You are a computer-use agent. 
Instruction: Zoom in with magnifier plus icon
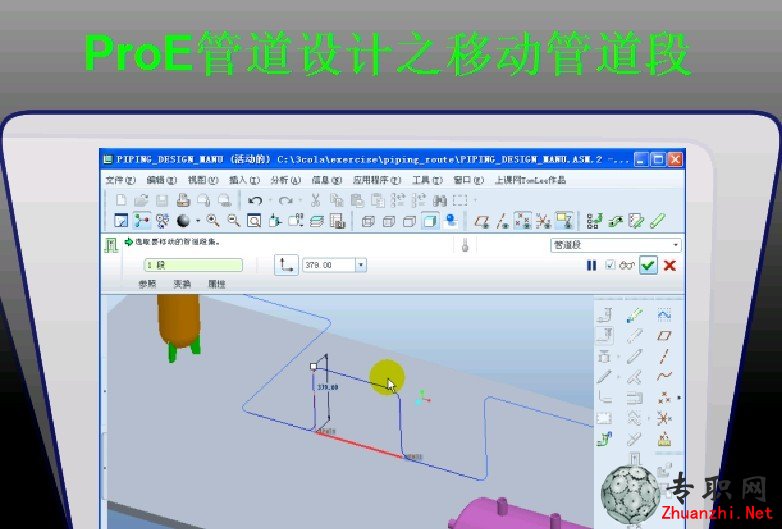[213, 220]
